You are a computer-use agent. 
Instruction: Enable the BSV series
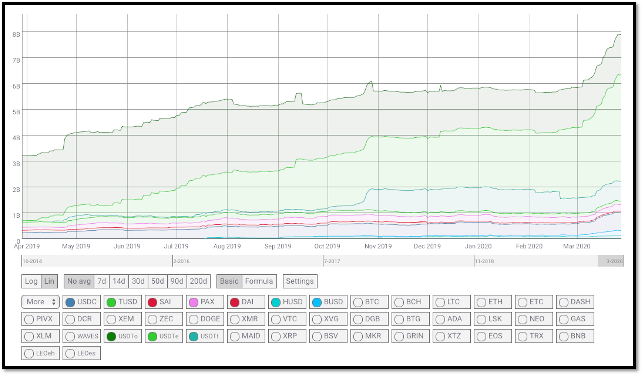click(328, 336)
